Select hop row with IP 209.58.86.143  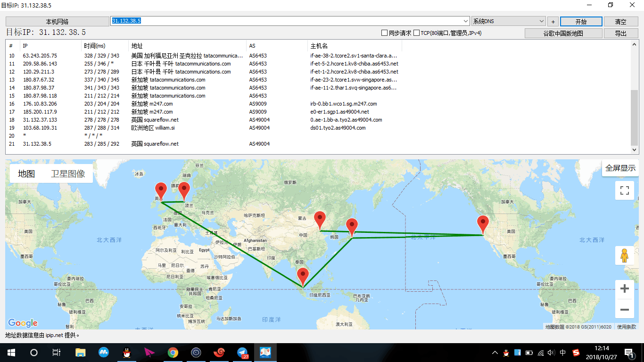tap(204, 64)
